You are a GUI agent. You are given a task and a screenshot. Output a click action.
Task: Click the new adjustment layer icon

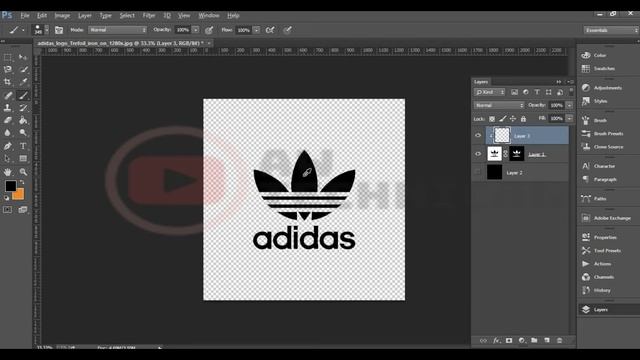(522, 340)
